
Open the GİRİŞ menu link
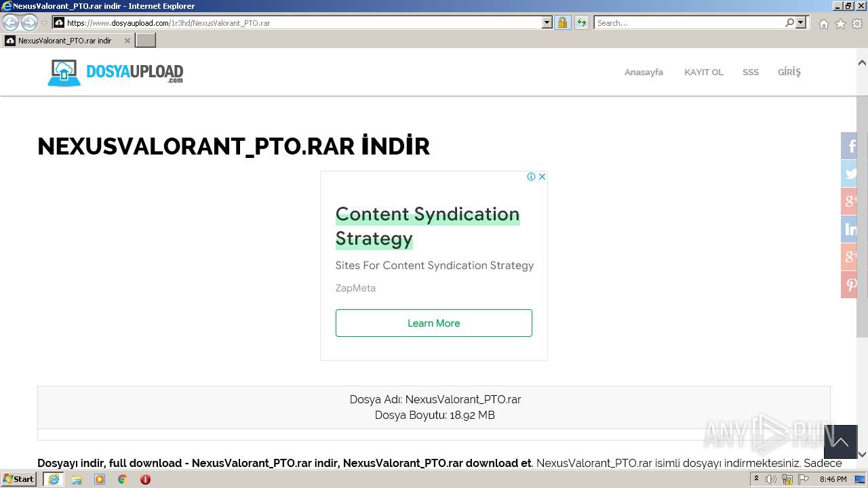[x=789, y=72]
